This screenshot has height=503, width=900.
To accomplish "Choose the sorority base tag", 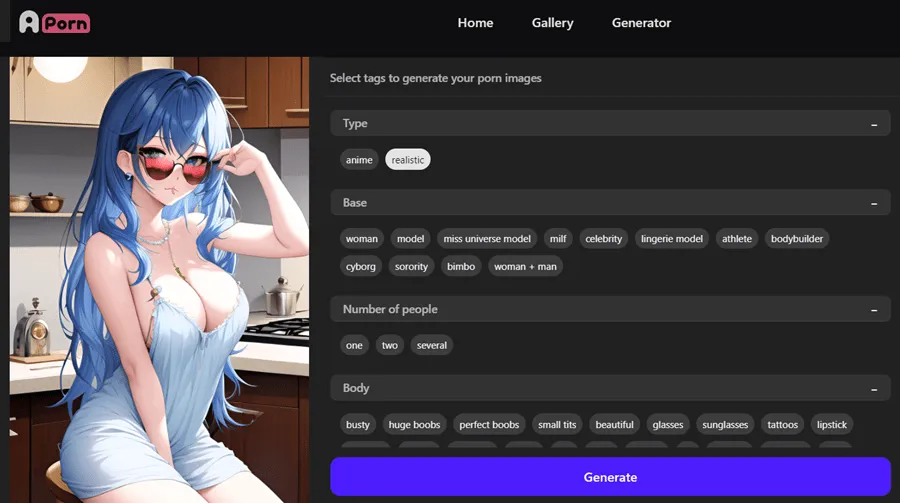I will [411, 266].
